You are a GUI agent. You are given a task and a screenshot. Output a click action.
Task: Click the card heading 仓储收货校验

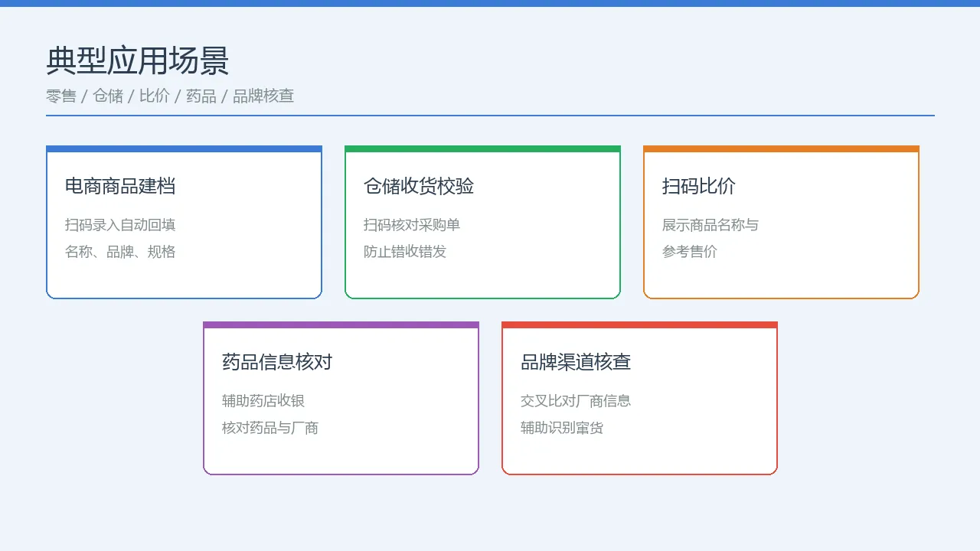[419, 186]
